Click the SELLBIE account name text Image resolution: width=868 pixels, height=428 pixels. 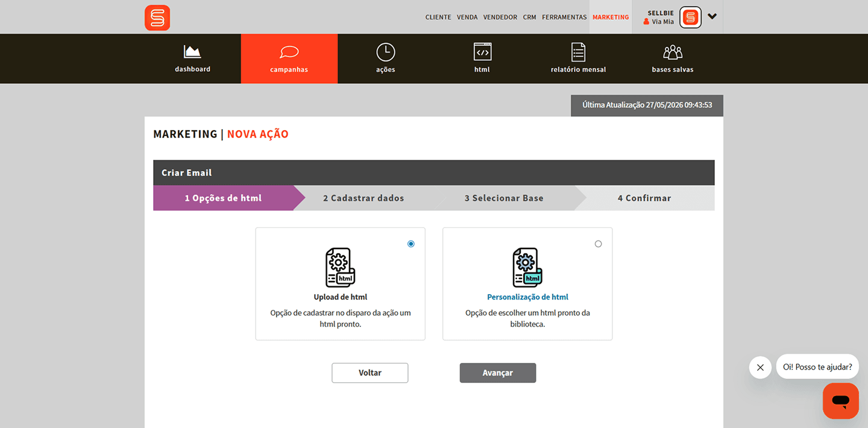coord(661,13)
